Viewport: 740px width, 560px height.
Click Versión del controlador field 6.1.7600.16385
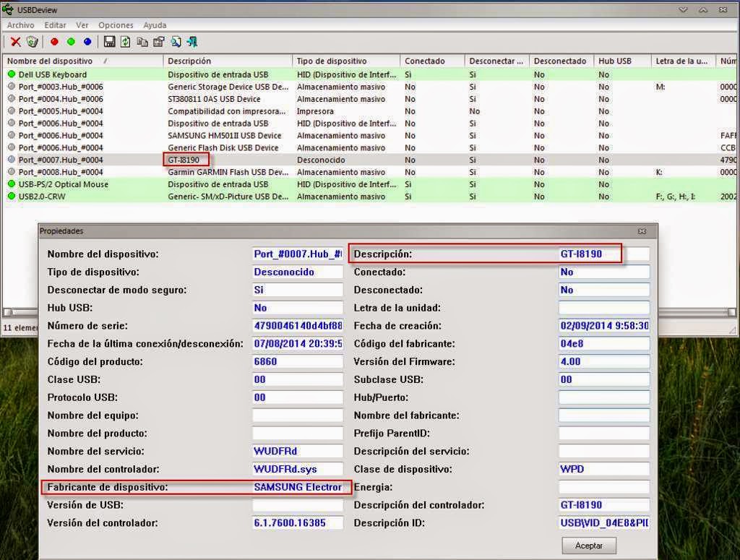(x=298, y=522)
